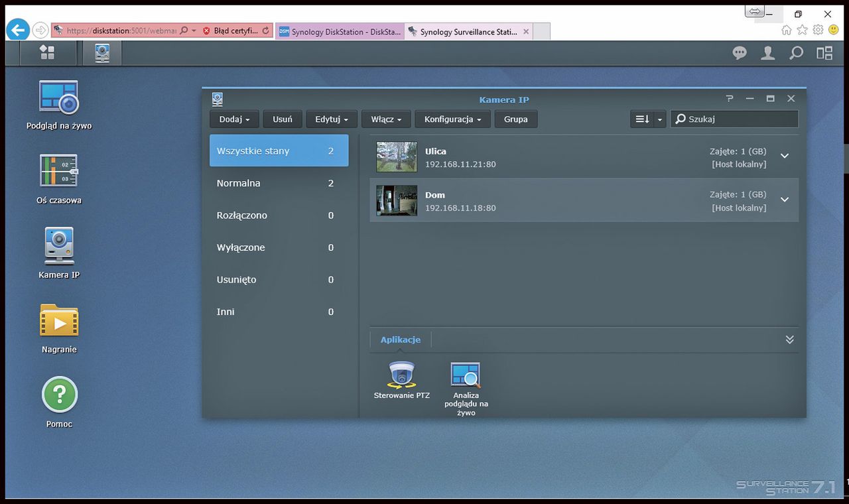Select Rozłączono status filter

click(x=279, y=215)
